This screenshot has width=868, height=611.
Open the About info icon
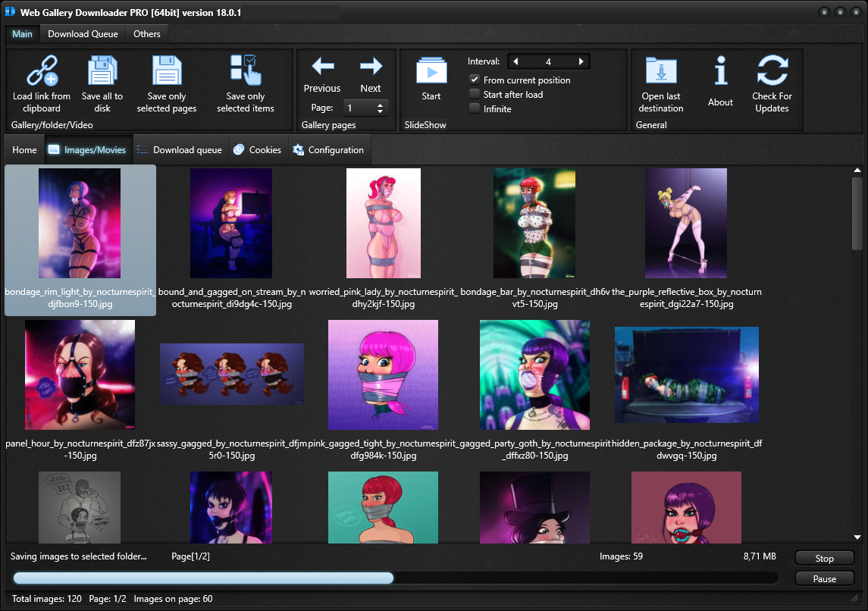720,70
